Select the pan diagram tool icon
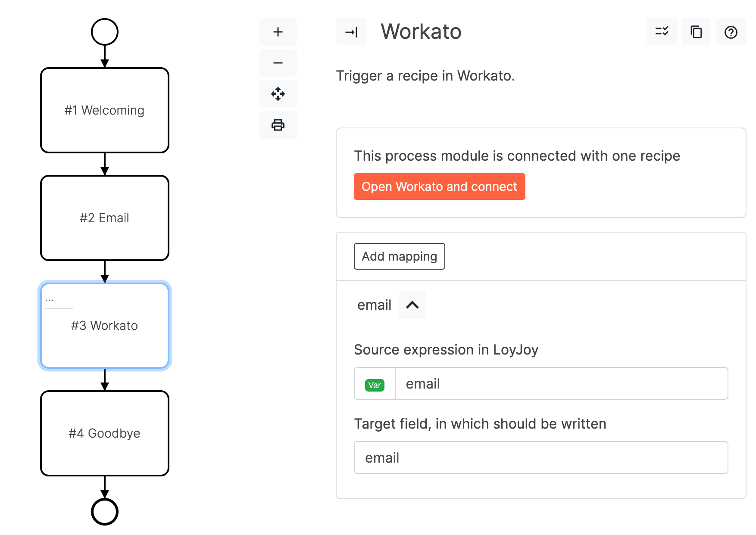The image size is (756, 535). click(x=278, y=94)
